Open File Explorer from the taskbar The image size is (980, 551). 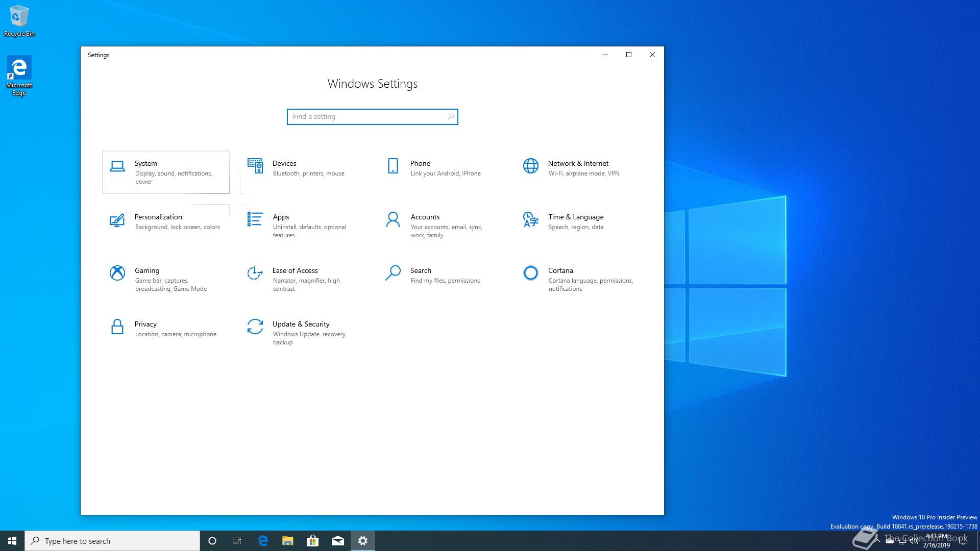(288, 541)
